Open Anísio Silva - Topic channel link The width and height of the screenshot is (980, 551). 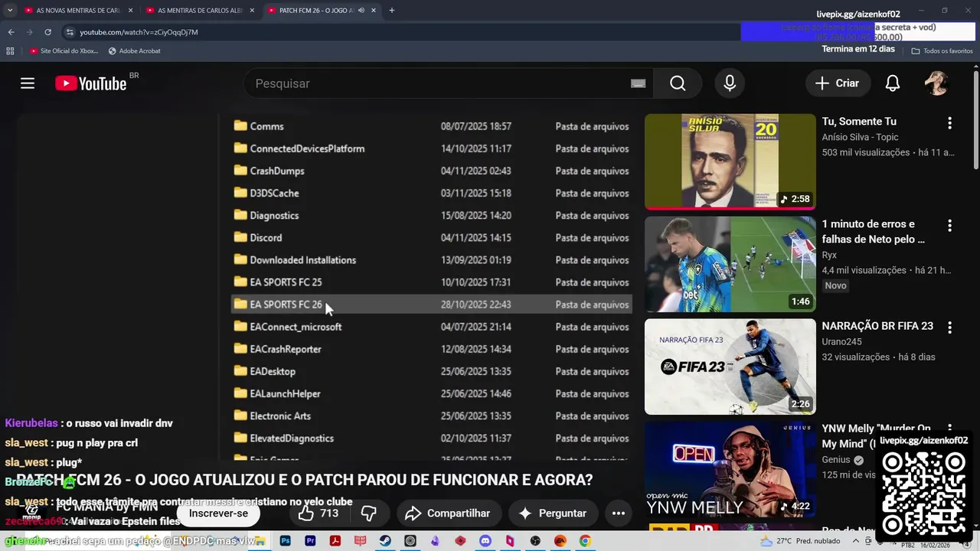click(860, 137)
